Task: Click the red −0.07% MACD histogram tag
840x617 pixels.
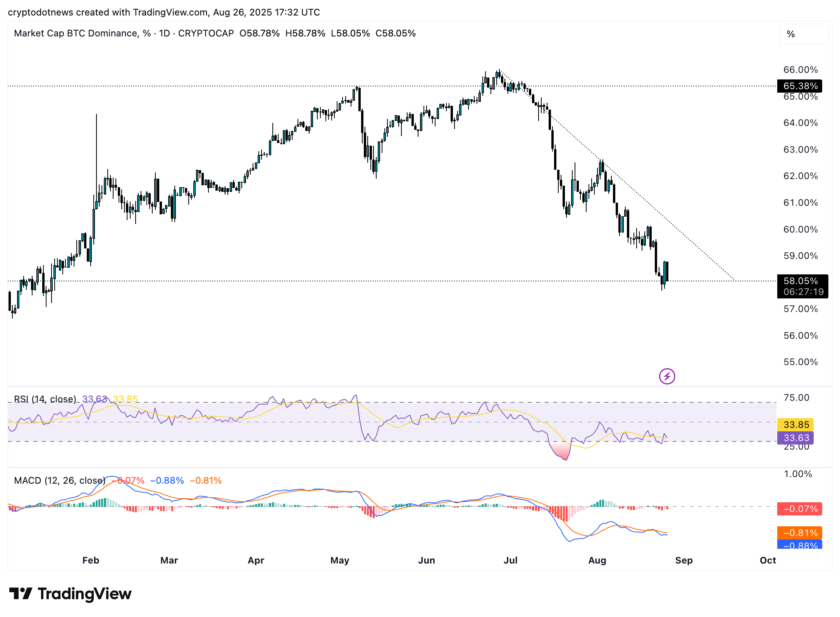Action: tap(799, 509)
